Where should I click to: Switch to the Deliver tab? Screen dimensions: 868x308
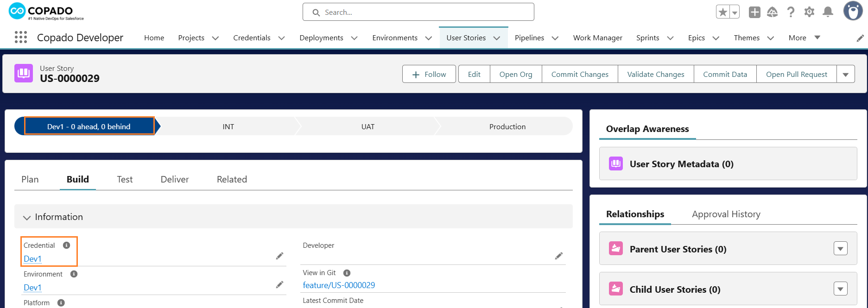175,179
